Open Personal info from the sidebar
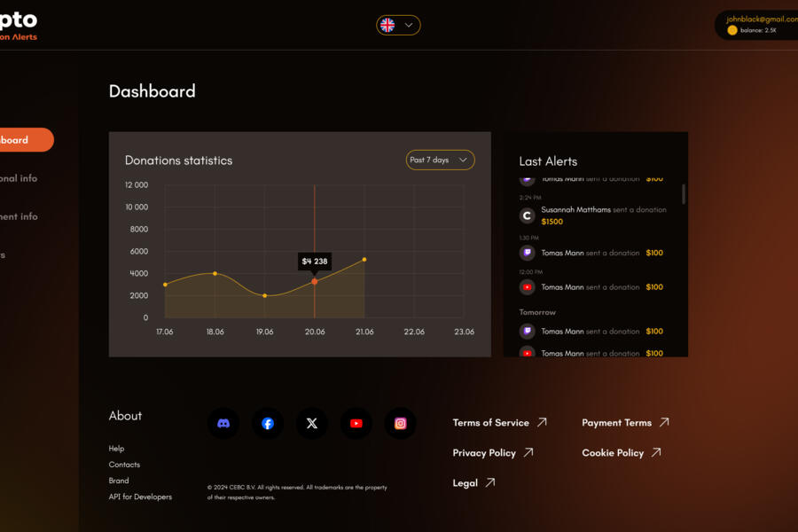 coord(19,178)
